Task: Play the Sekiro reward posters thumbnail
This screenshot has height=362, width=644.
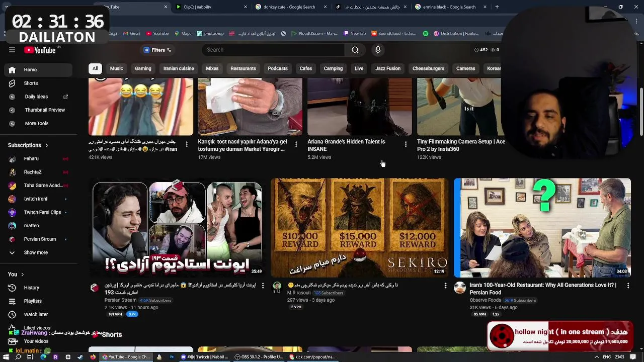Action: coord(359,228)
